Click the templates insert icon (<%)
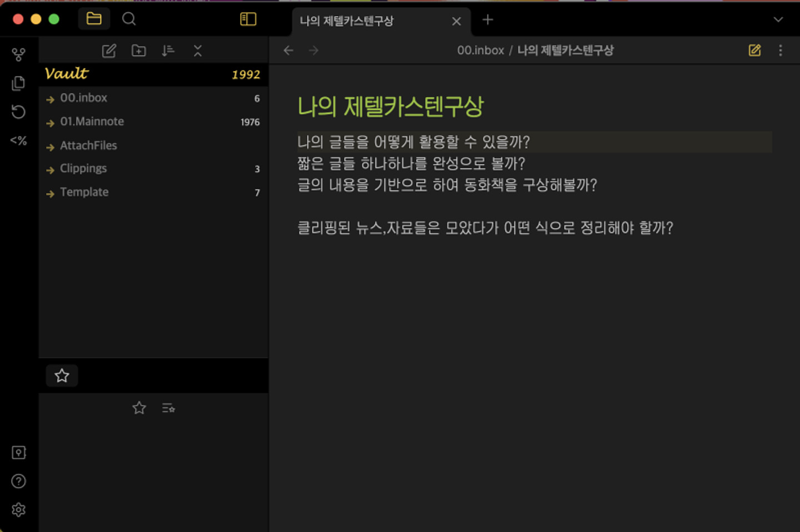 18,140
